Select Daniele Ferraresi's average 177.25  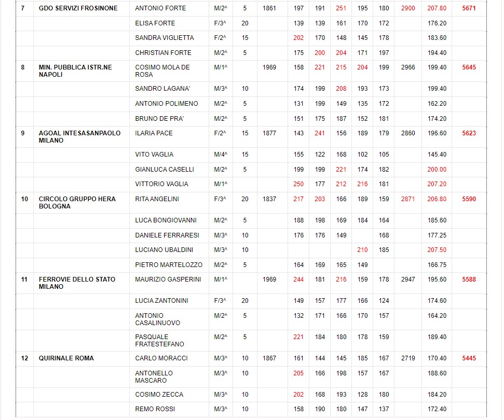coord(437,235)
